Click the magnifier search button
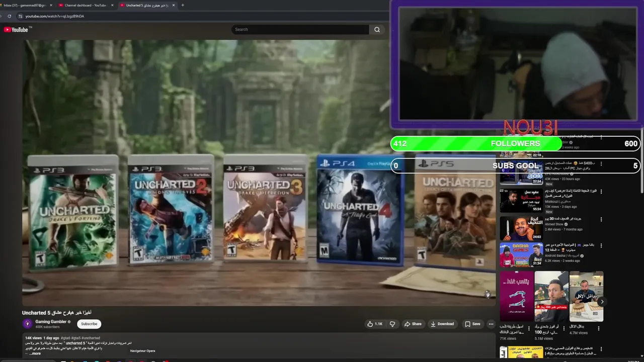Screen dimensions: 644x362 [x=377, y=30]
